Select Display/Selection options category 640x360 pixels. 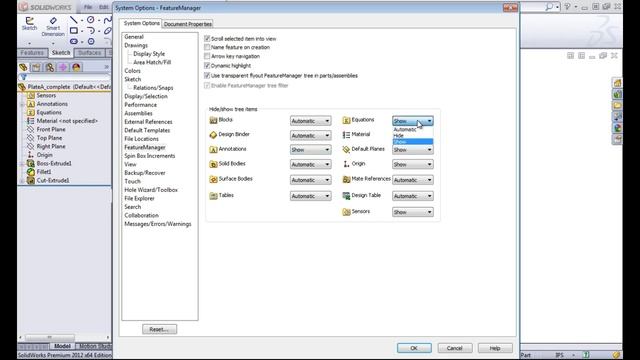(x=146, y=96)
